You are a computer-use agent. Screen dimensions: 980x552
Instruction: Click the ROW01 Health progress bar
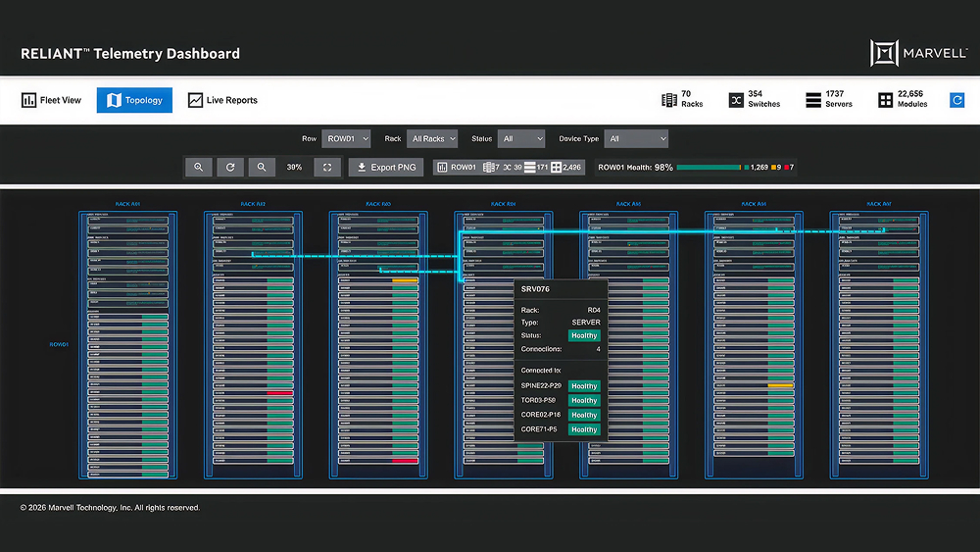(709, 168)
